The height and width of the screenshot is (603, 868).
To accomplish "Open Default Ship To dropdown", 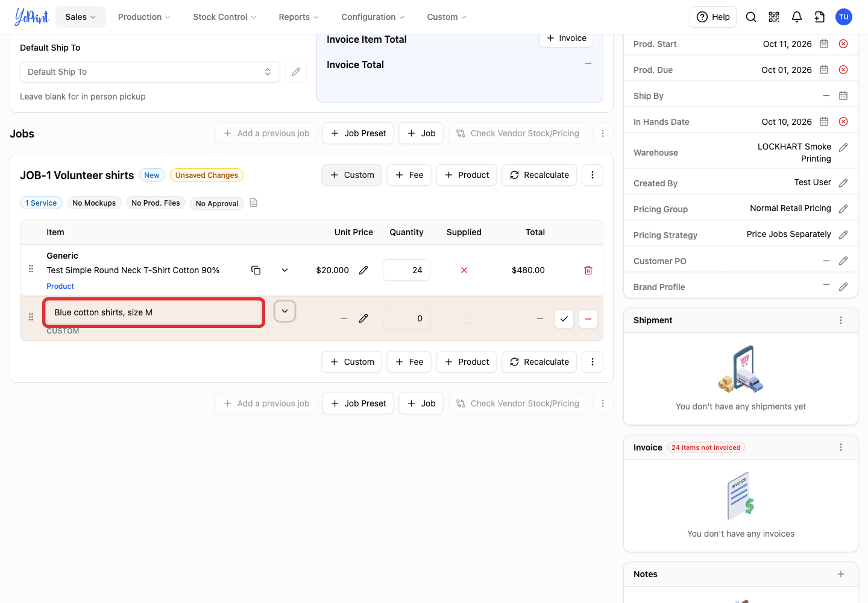I will pos(150,72).
